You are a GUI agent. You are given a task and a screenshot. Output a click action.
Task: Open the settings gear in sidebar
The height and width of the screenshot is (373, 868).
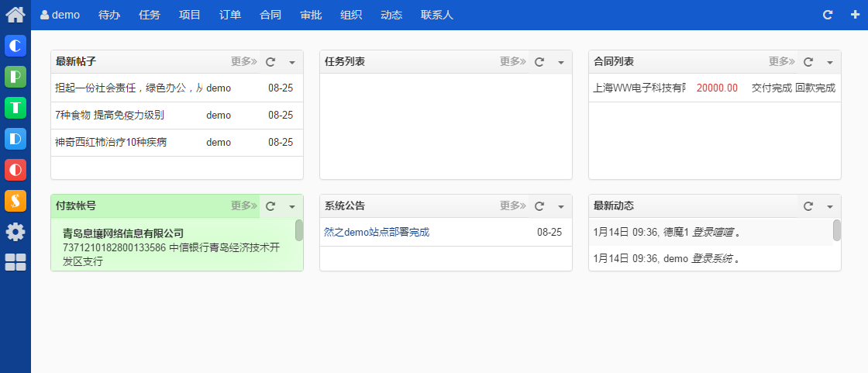[x=15, y=232]
